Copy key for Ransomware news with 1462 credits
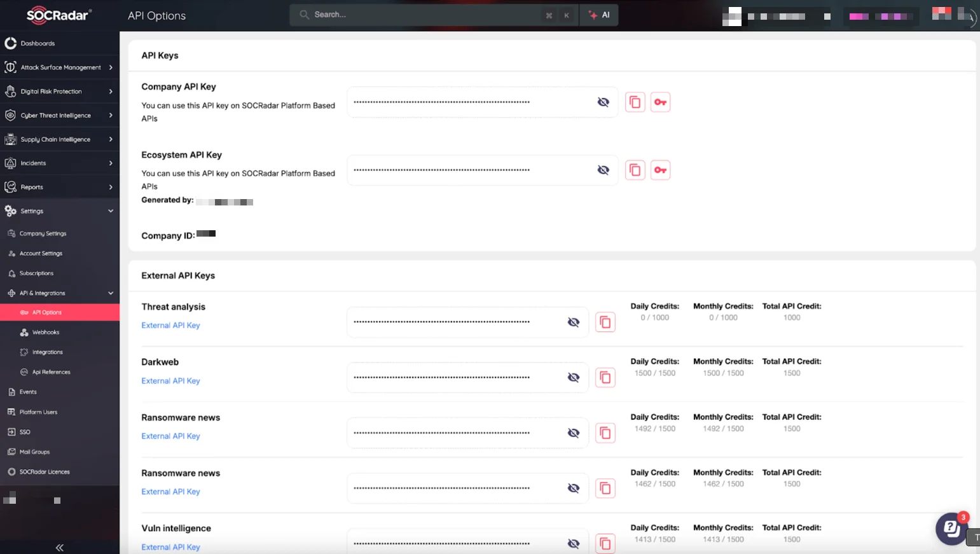 point(605,488)
